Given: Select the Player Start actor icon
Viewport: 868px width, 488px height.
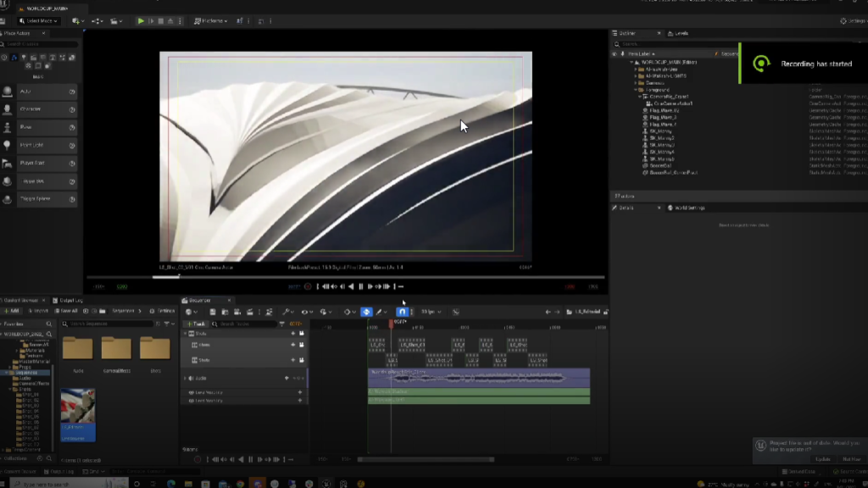Looking at the screenshot, I should coord(8,163).
